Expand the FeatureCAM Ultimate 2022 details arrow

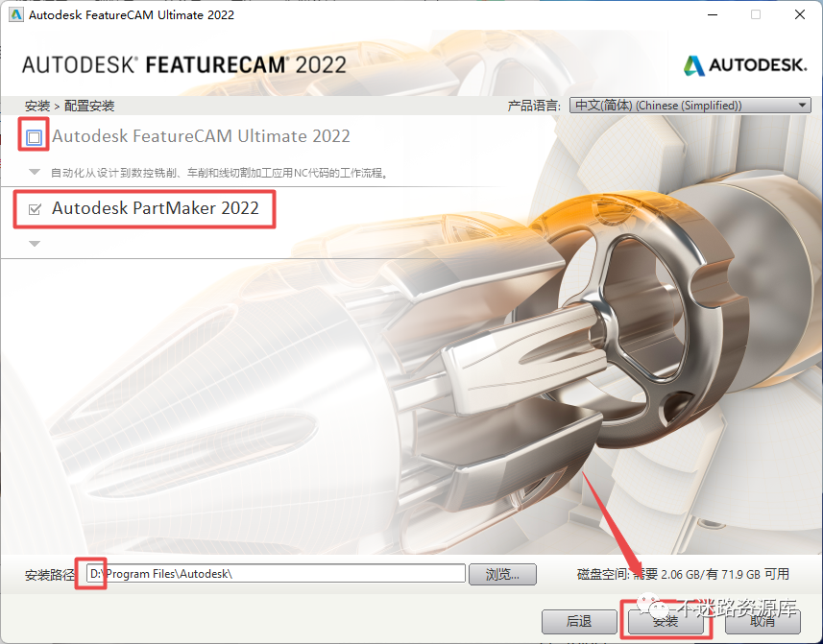point(35,172)
